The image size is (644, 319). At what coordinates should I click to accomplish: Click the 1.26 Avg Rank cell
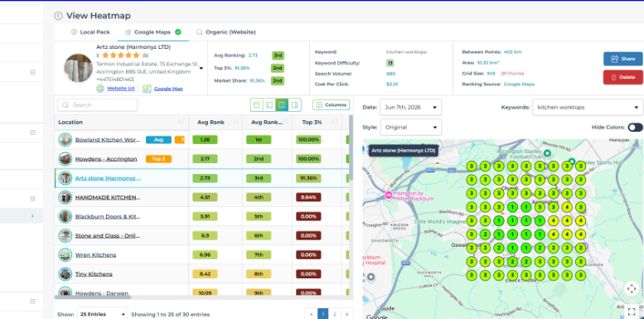(x=205, y=140)
